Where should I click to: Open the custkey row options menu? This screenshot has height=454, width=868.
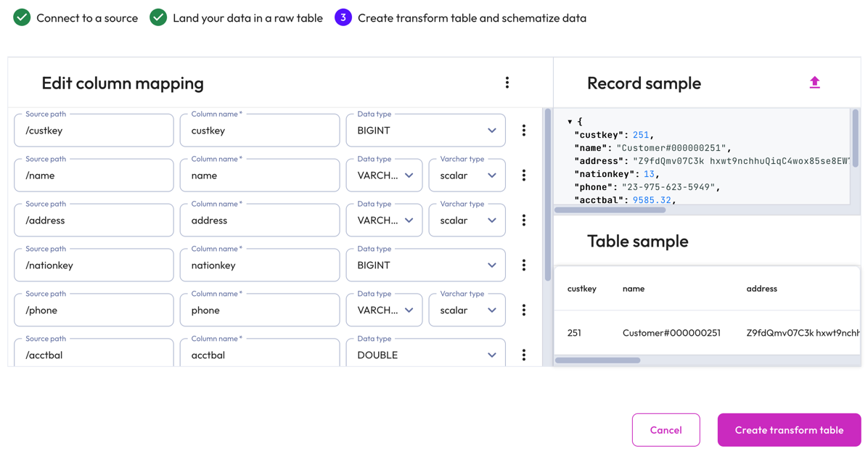coord(524,131)
